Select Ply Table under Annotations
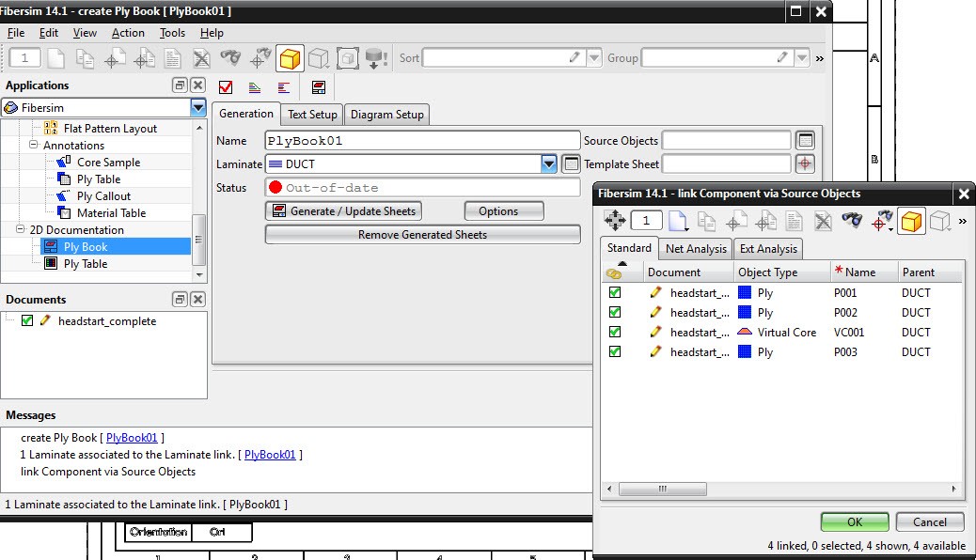This screenshot has height=560, width=976. 98,179
